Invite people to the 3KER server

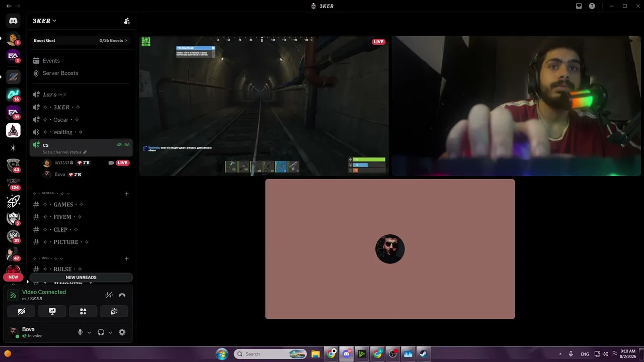(x=127, y=21)
